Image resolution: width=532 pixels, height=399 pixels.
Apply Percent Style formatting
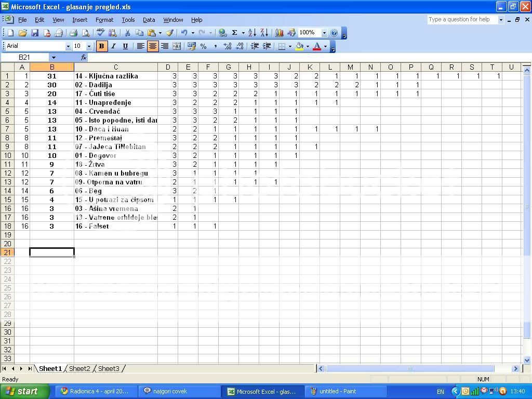coord(203,46)
